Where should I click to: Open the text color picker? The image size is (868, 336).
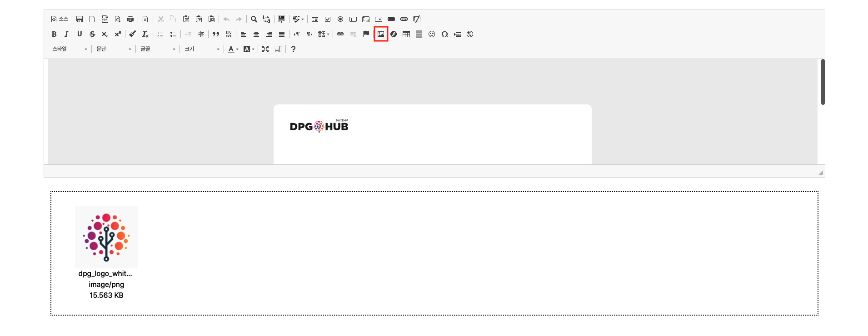[x=233, y=49]
